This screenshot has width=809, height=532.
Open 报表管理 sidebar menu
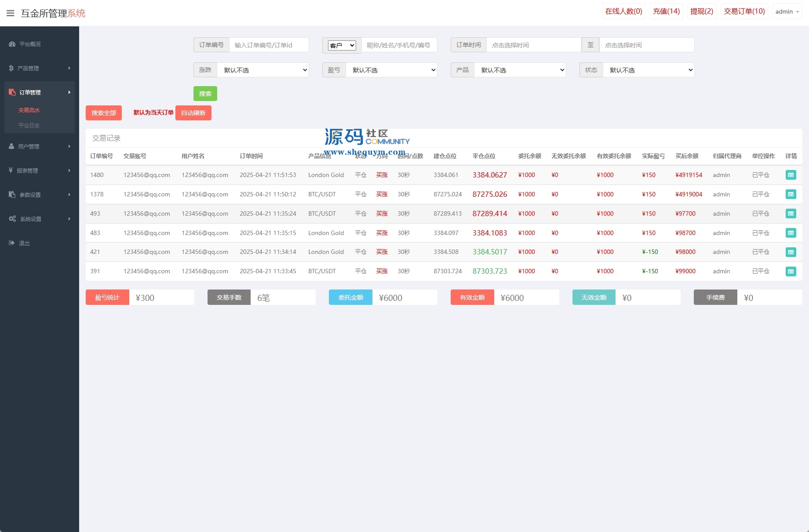pos(40,170)
